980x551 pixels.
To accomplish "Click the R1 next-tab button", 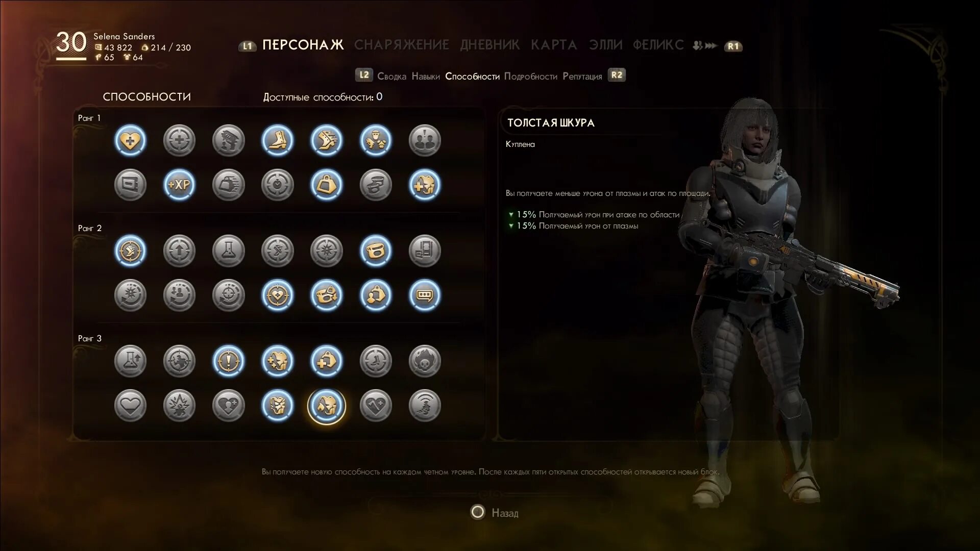I will 733,46.
